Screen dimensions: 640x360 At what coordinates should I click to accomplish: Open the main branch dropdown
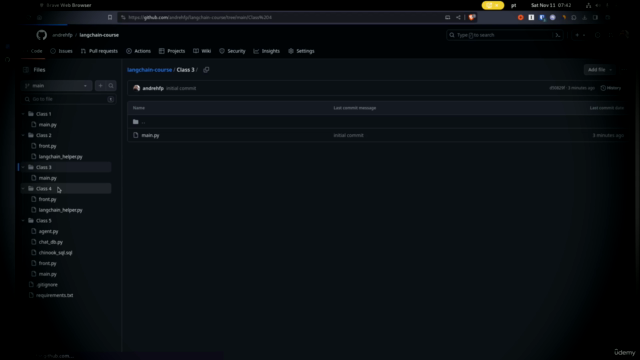point(57,86)
